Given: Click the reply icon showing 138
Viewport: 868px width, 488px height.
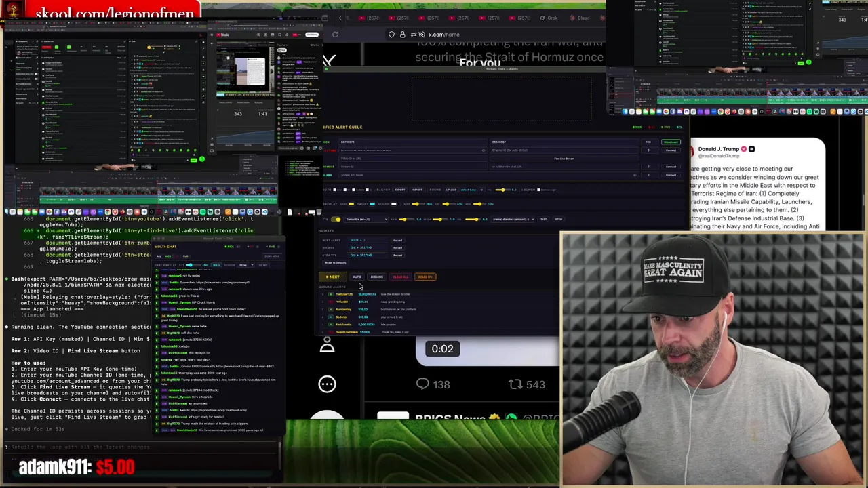Looking at the screenshot, I should tap(422, 384).
